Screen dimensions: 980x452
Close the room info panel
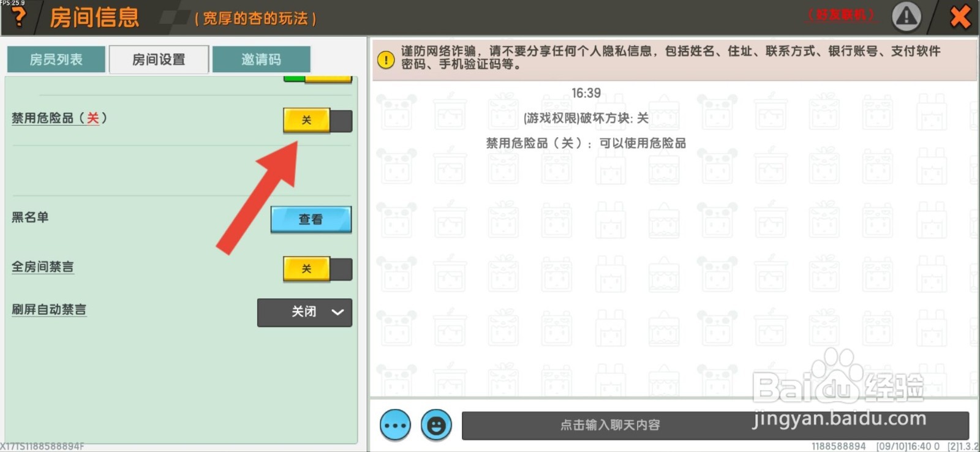point(960,17)
